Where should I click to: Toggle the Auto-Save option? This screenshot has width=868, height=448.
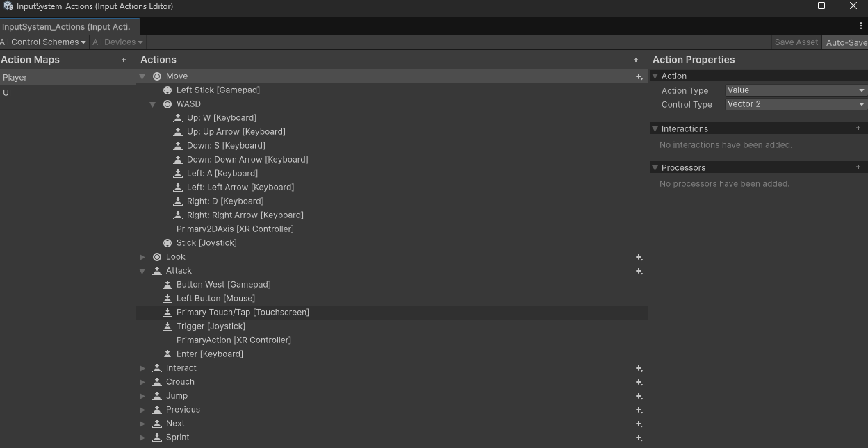[x=845, y=42]
